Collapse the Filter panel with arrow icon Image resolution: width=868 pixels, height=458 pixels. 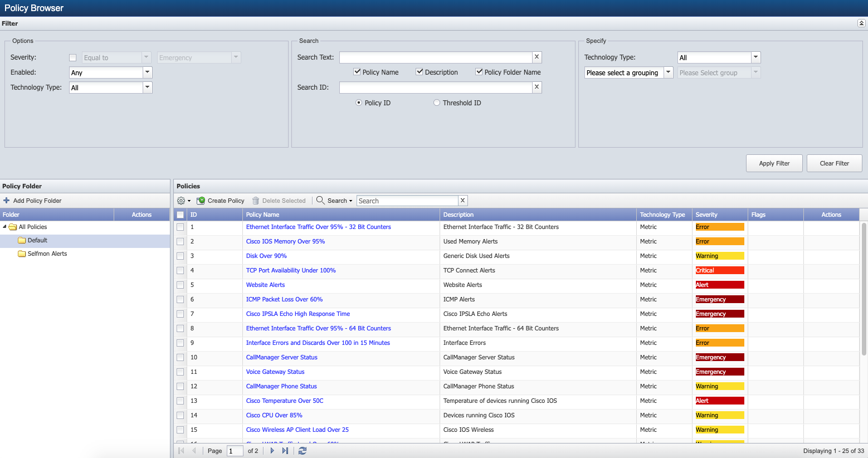point(861,23)
